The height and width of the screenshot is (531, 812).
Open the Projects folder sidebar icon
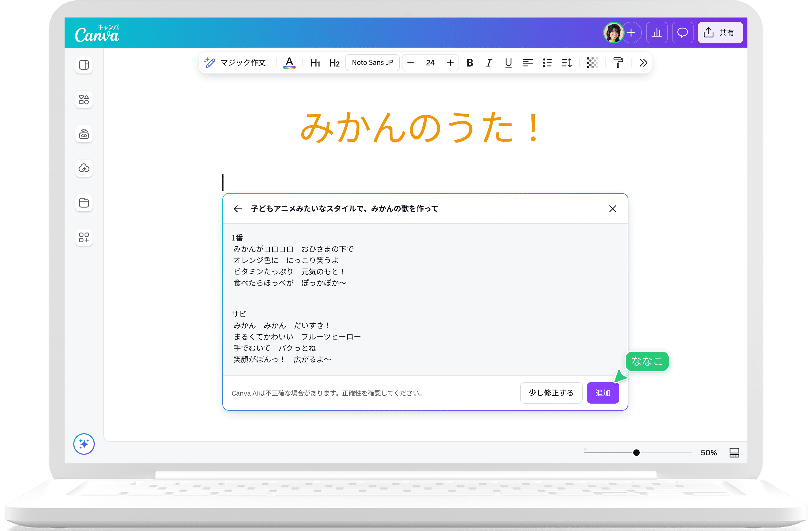(84, 203)
